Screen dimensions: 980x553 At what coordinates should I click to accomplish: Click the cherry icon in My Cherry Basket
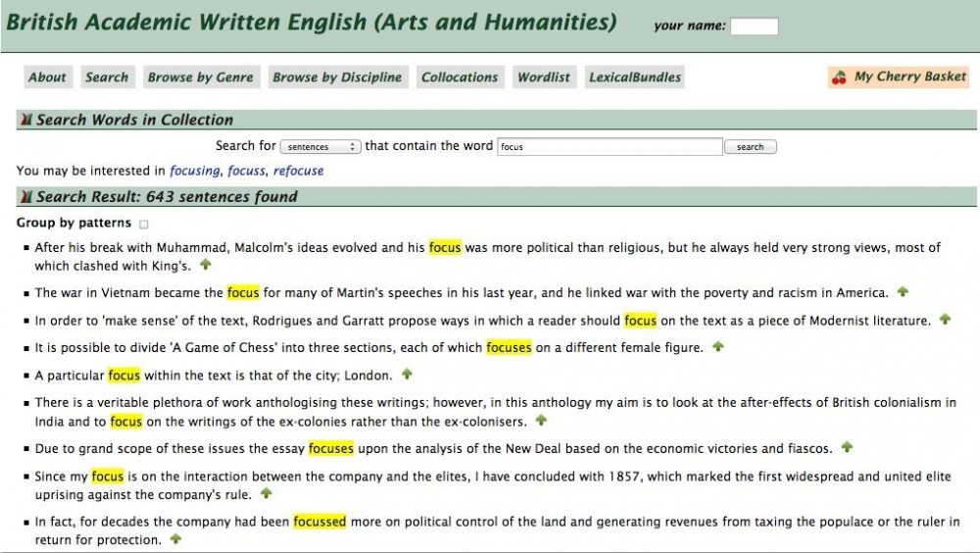point(840,77)
